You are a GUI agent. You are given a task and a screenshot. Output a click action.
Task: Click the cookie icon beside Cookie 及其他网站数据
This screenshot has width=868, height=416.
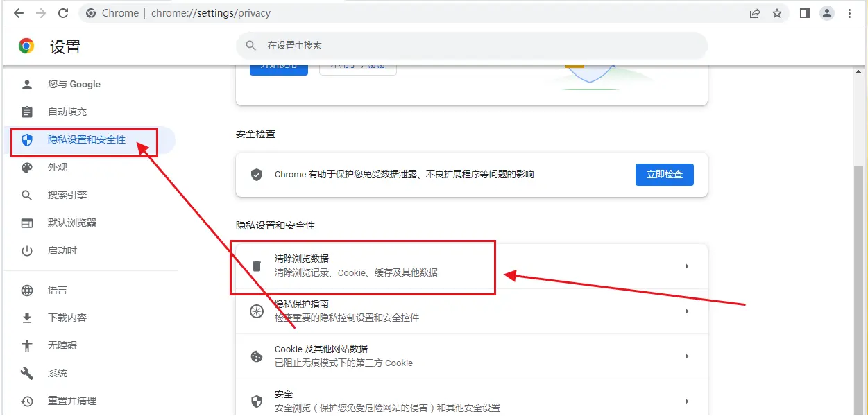click(257, 356)
